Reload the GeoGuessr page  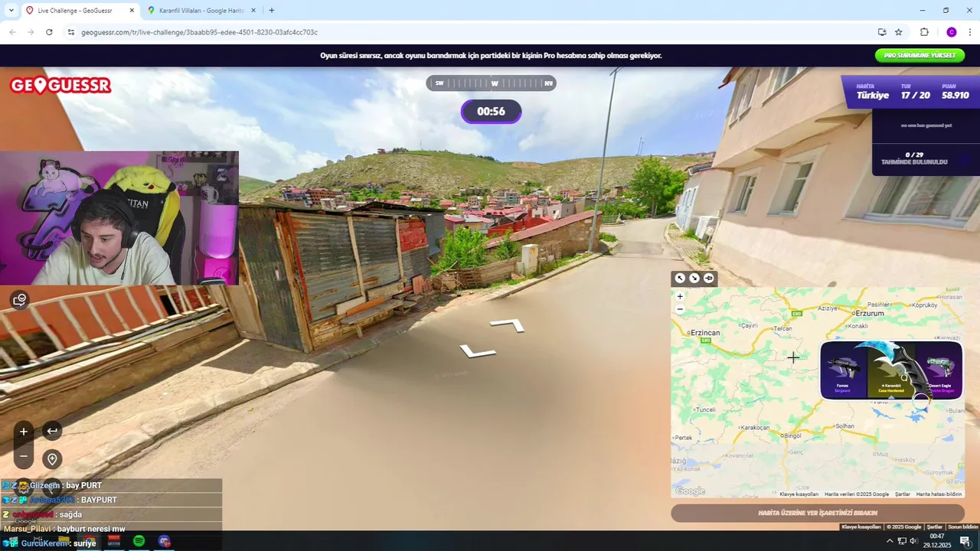[x=49, y=32]
